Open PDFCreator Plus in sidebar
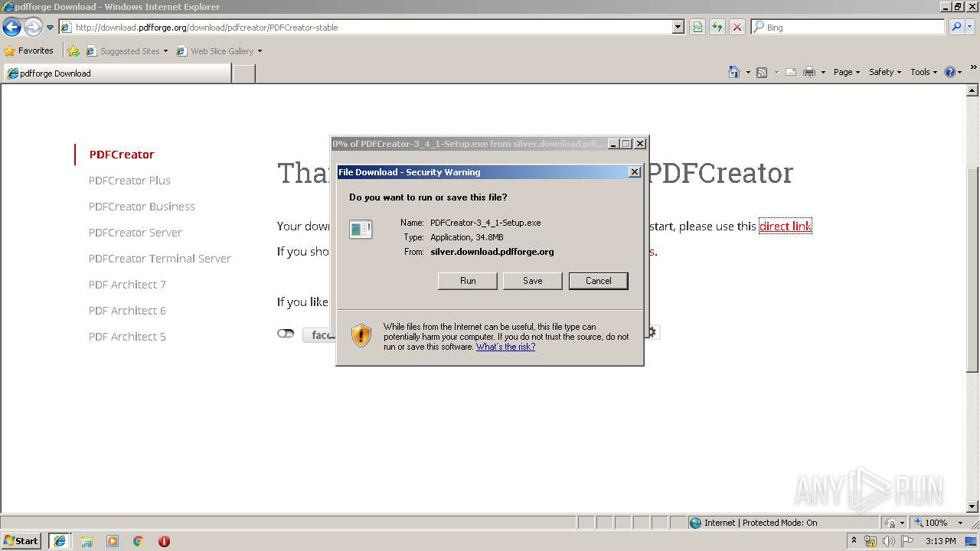 [x=129, y=181]
